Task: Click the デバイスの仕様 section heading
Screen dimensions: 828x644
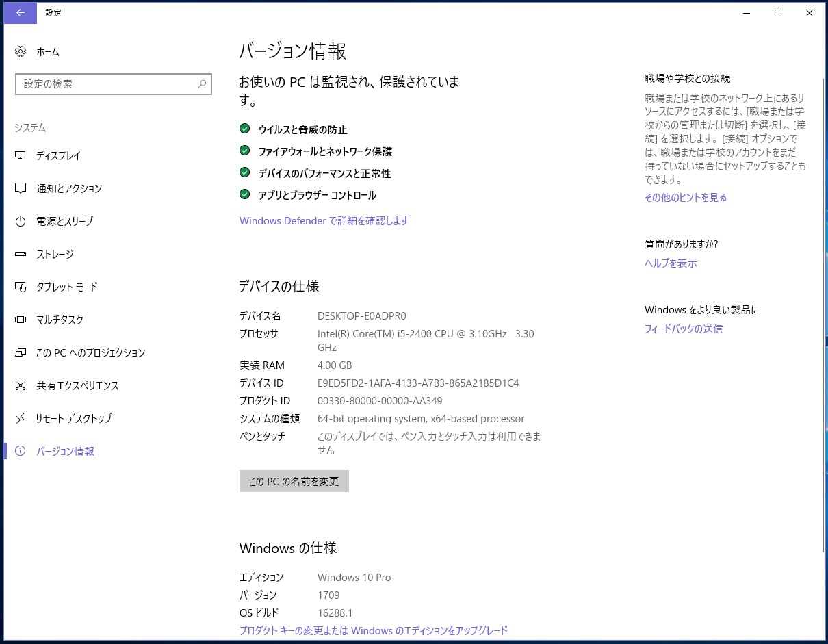Action: pyautogui.click(x=279, y=286)
